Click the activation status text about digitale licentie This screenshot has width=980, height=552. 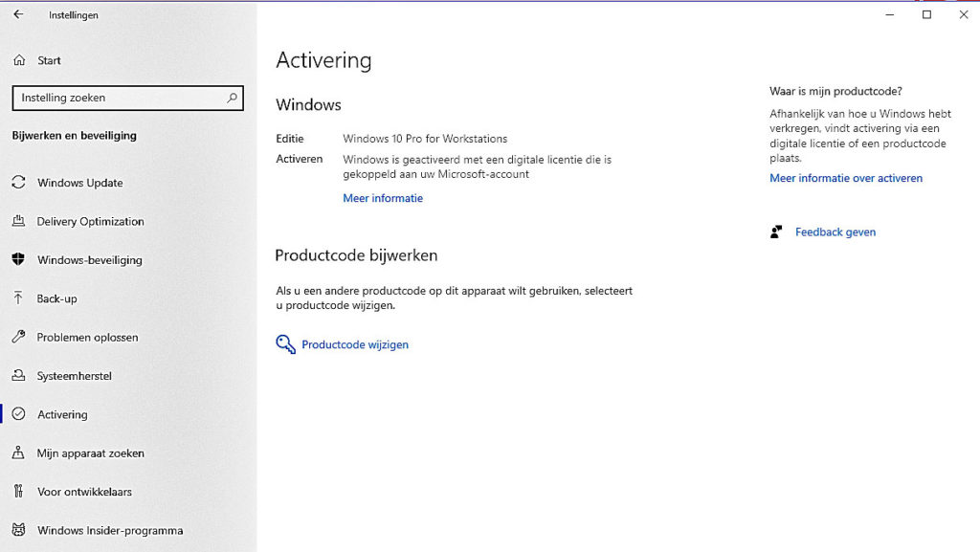click(477, 166)
